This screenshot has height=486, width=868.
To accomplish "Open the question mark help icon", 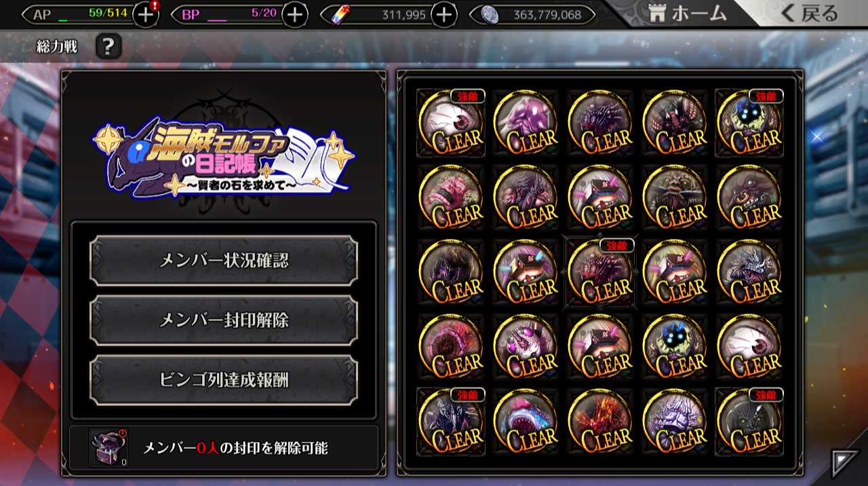I will (x=108, y=47).
